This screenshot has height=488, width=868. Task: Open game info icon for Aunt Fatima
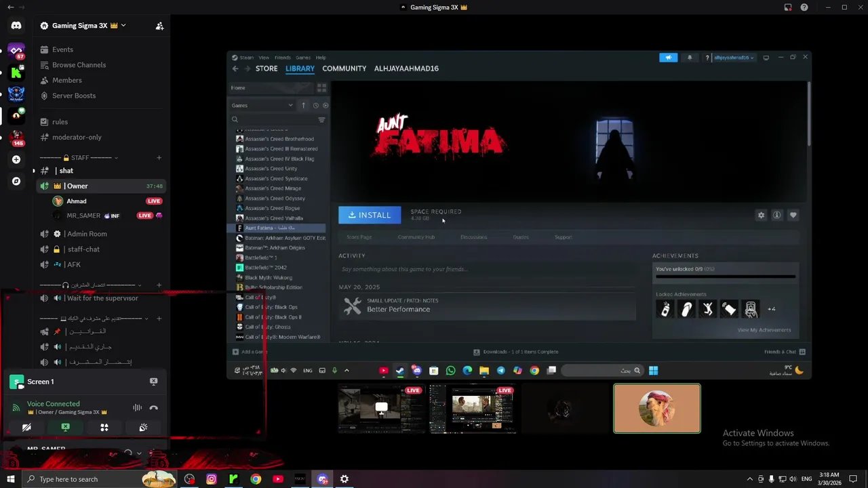click(777, 215)
